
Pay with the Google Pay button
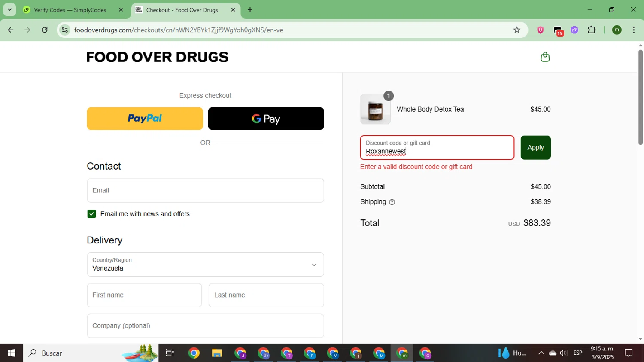pos(266,119)
